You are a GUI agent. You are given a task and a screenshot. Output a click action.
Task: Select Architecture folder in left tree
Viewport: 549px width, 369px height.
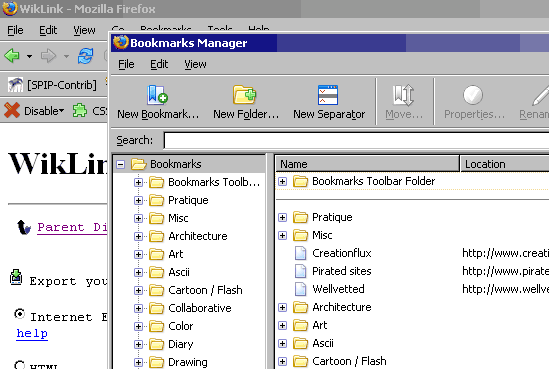198,236
